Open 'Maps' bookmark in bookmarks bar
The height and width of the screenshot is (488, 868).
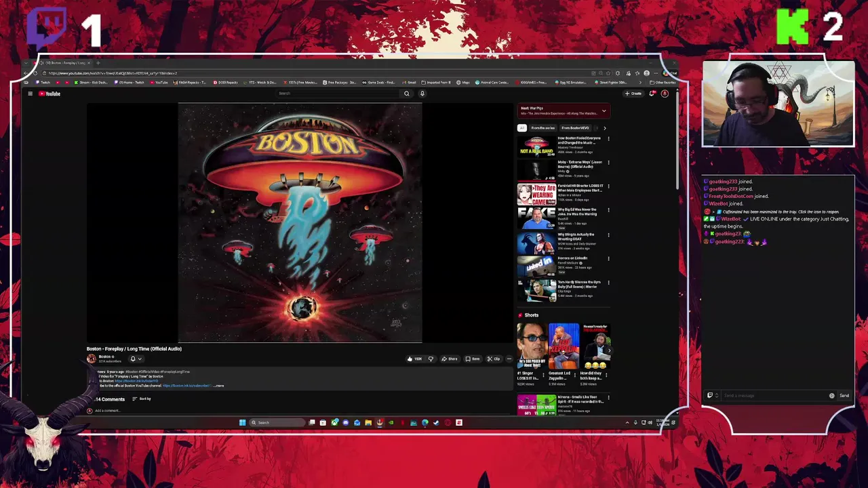(x=463, y=83)
